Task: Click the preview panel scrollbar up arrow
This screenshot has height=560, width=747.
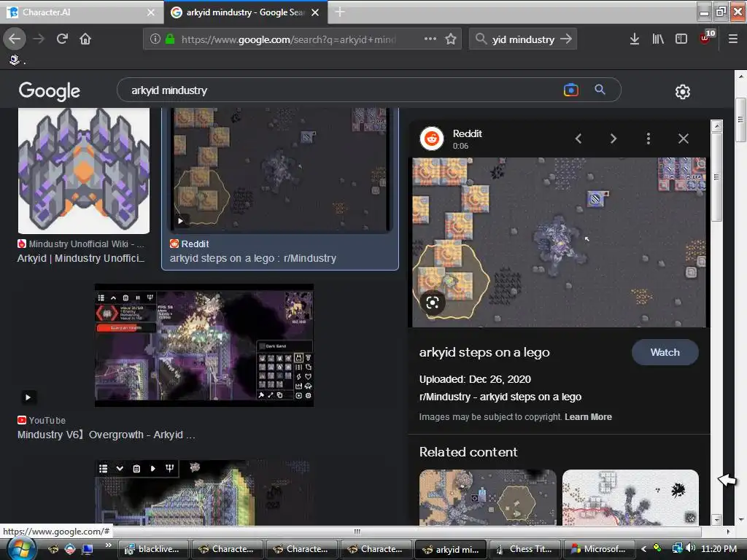Action: pyautogui.click(x=716, y=125)
